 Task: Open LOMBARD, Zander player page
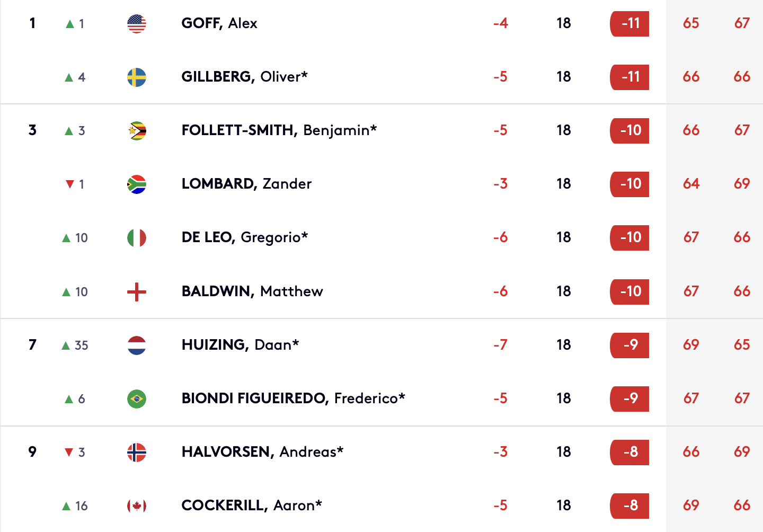pyautogui.click(x=246, y=184)
